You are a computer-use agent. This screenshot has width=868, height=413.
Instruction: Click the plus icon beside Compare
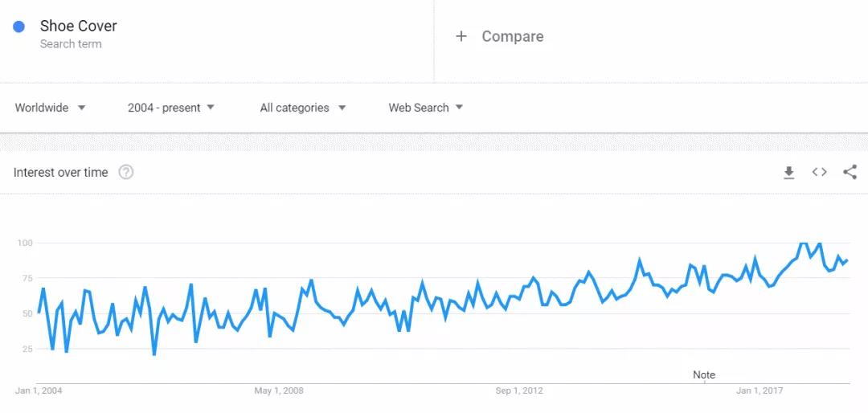(x=461, y=36)
